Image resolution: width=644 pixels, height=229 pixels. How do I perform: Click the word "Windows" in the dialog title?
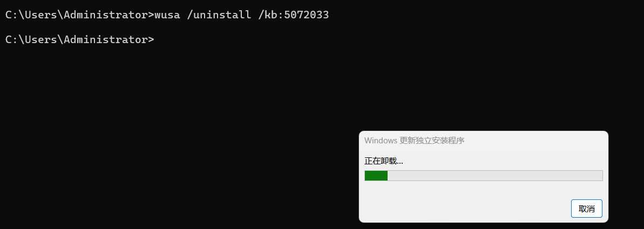380,141
